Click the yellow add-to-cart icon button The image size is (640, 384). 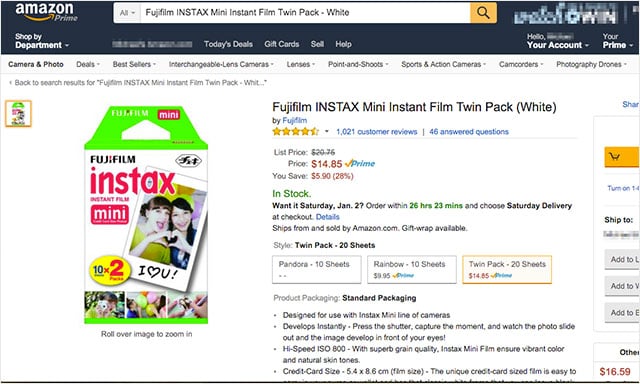622,157
